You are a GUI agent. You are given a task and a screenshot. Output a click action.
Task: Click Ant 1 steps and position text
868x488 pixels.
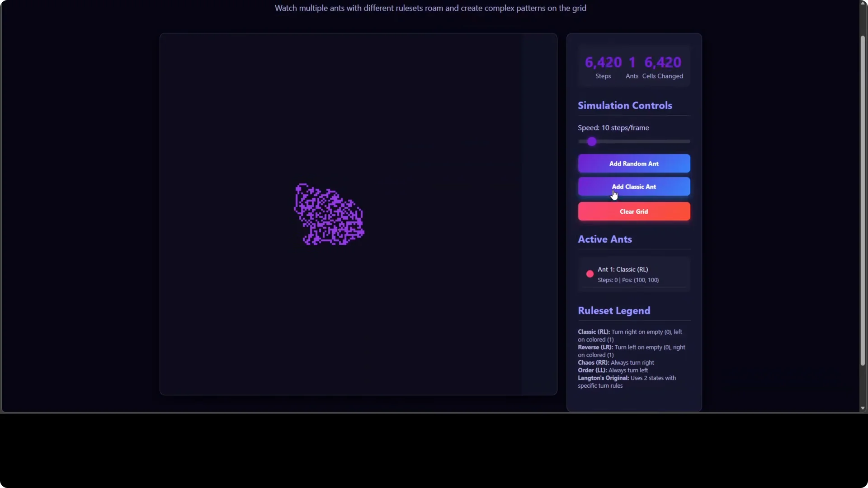point(628,280)
